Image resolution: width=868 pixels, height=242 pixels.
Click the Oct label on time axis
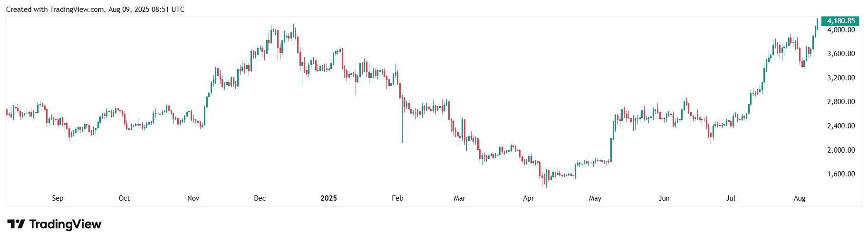tap(124, 198)
